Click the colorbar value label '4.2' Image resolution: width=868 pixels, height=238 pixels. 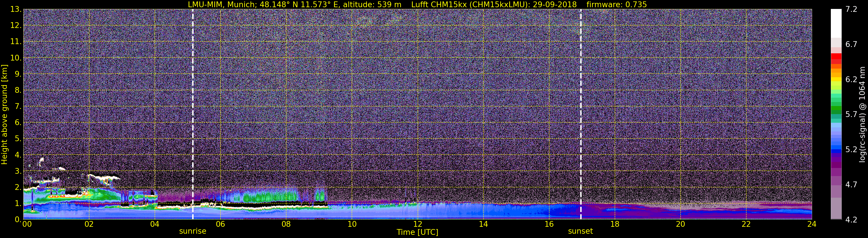pos(851,220)
